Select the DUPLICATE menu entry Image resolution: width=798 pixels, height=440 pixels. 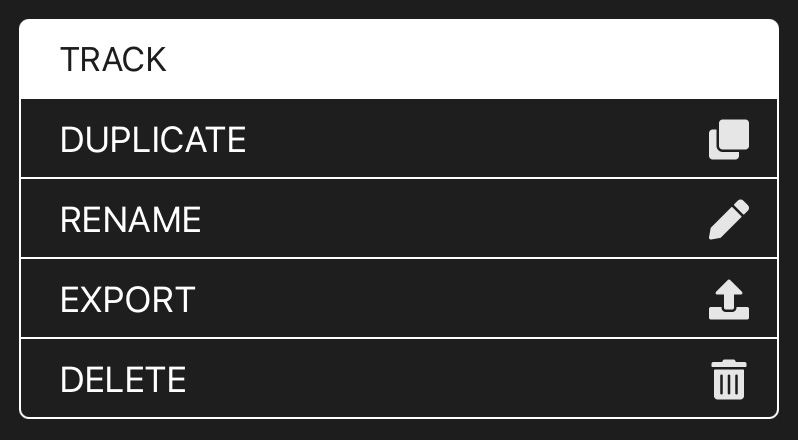[153, 139]
